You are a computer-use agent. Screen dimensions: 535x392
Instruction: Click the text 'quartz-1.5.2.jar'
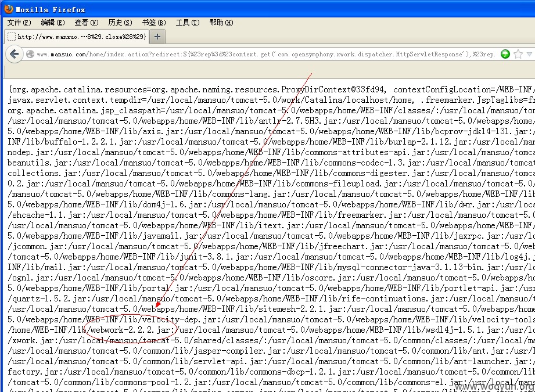click(x=49, y=299)
